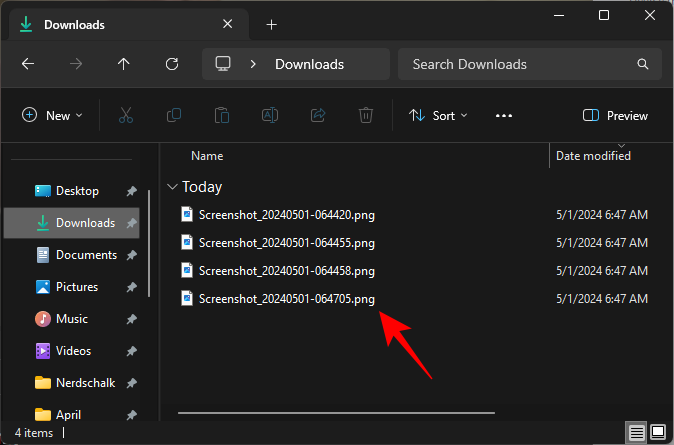Click the Copy icon in toolbar
The width and height of the screenshot is (674, 445).
pyautogui.click(x=173, y=116)
